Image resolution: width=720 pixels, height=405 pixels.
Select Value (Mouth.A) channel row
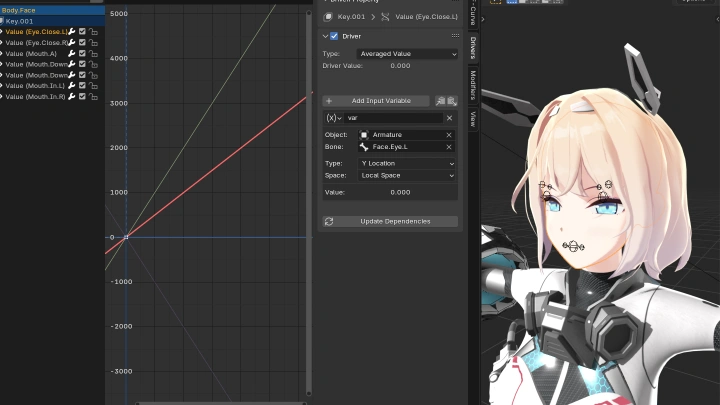pos(52,53)
